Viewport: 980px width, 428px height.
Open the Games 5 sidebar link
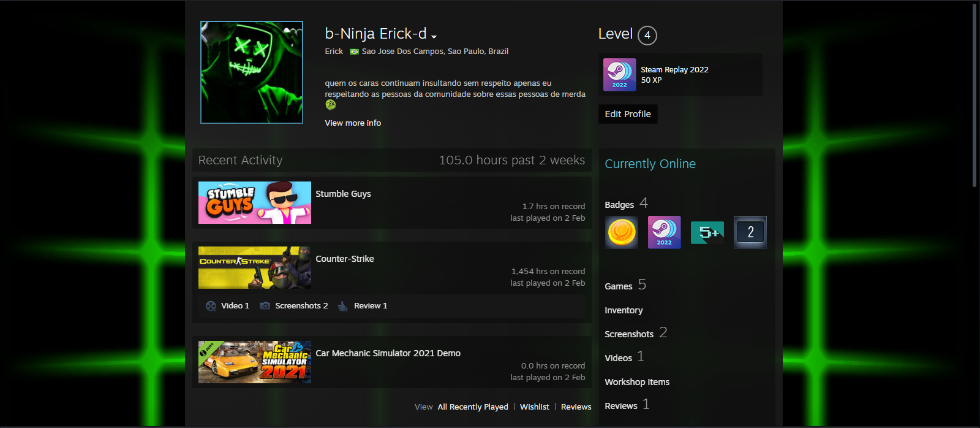tap(625, 285)
